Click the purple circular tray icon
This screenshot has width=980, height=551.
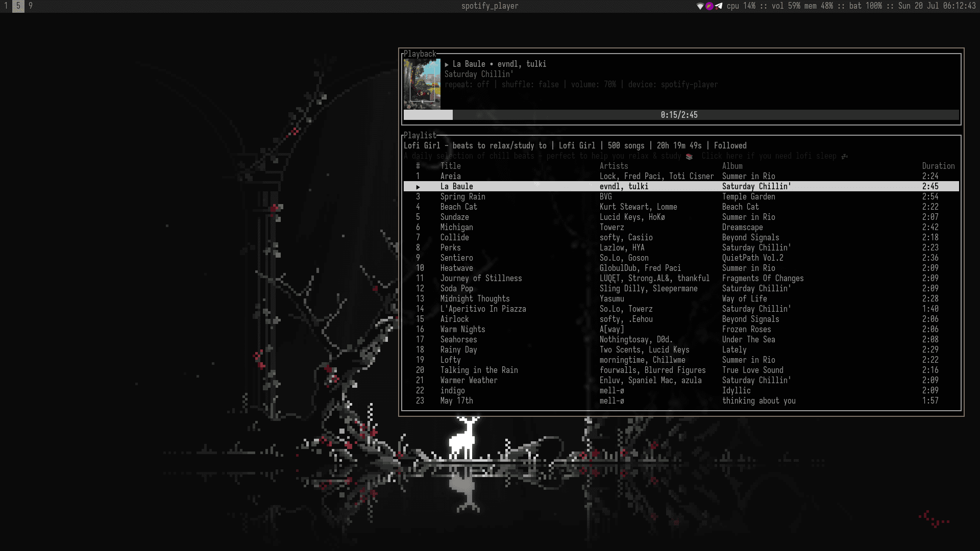click(x=709, y=7)
